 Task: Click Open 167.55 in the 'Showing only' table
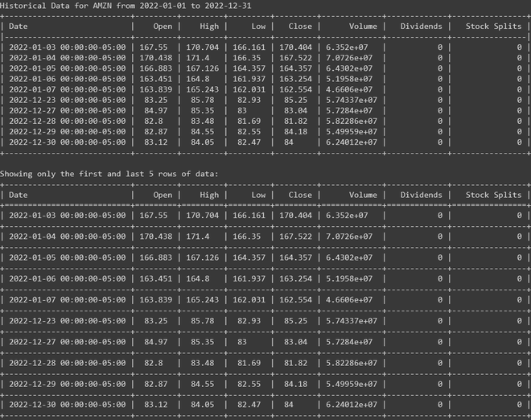click(154, 216)
